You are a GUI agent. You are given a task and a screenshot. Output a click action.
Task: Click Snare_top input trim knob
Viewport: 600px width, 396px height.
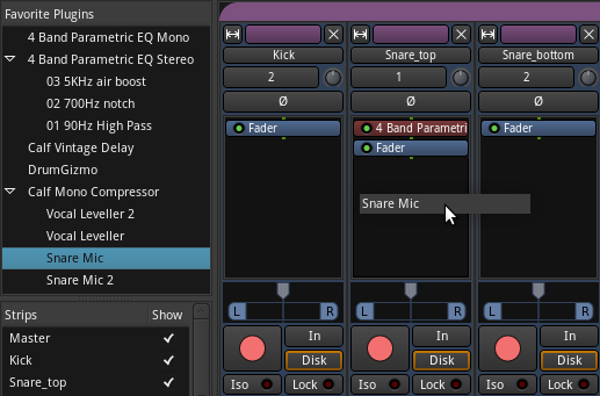[460, 78]
